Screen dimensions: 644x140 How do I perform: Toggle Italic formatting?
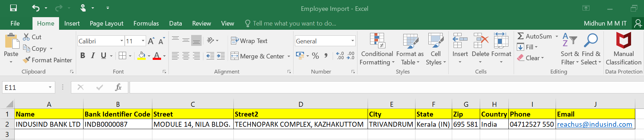(93, 56)
